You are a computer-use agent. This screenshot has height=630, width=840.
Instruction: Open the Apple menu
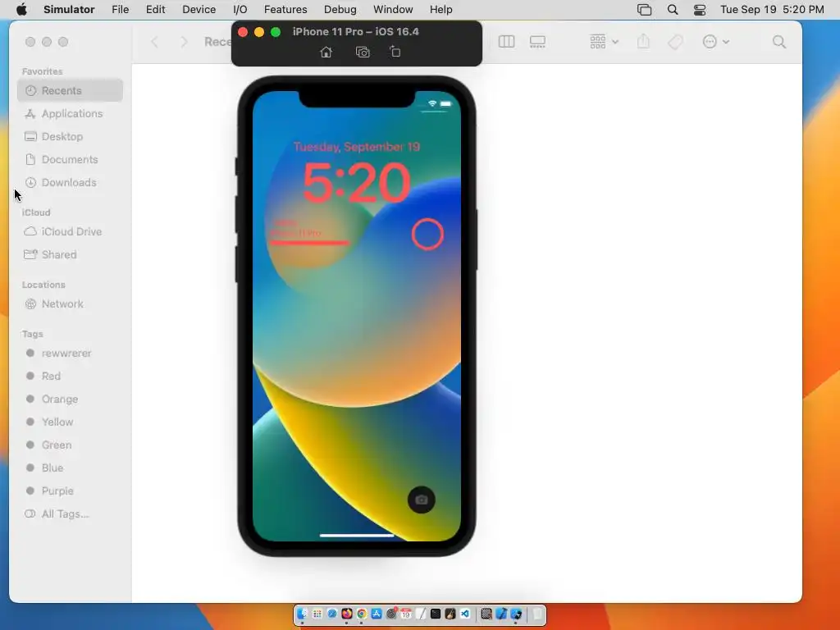[21, 10]
